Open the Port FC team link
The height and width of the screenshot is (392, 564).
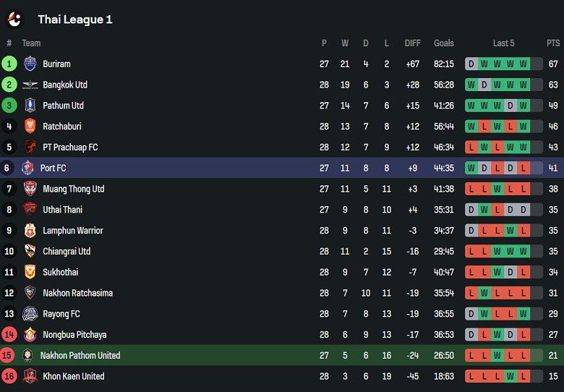tap(54, 168)
